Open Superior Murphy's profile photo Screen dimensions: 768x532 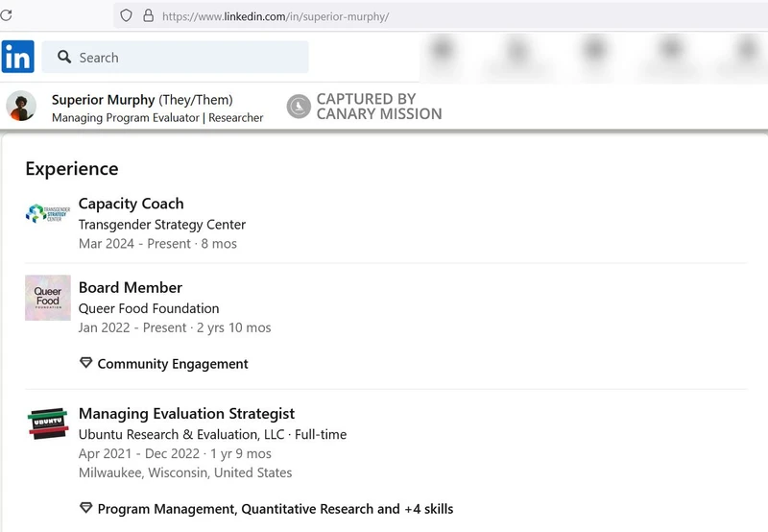pos(21,106)
